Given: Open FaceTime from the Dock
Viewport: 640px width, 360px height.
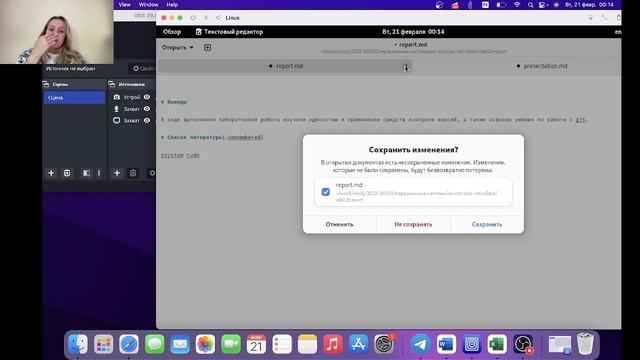Looking at the screenshot, I should pos(231,344).
